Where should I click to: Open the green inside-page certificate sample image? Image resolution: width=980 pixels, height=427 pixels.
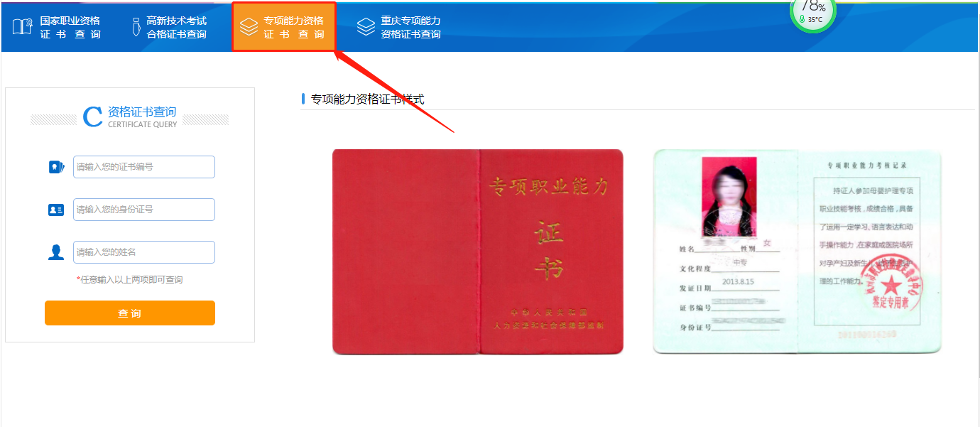797,252
